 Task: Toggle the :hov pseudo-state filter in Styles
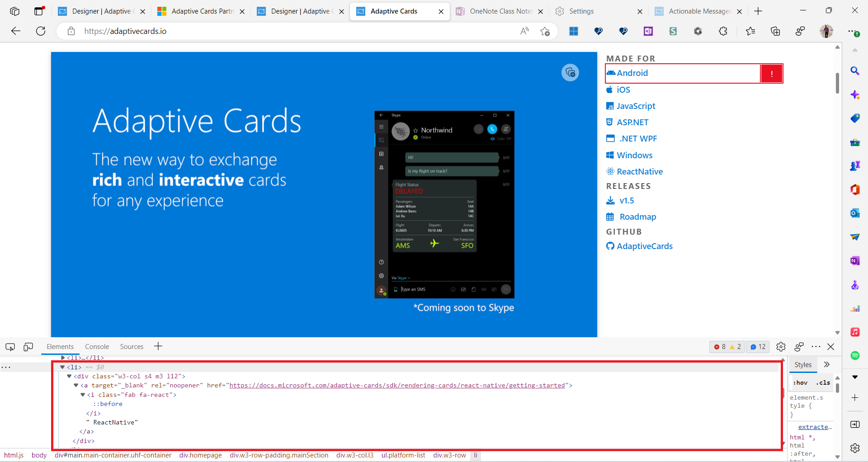(800, 382)
